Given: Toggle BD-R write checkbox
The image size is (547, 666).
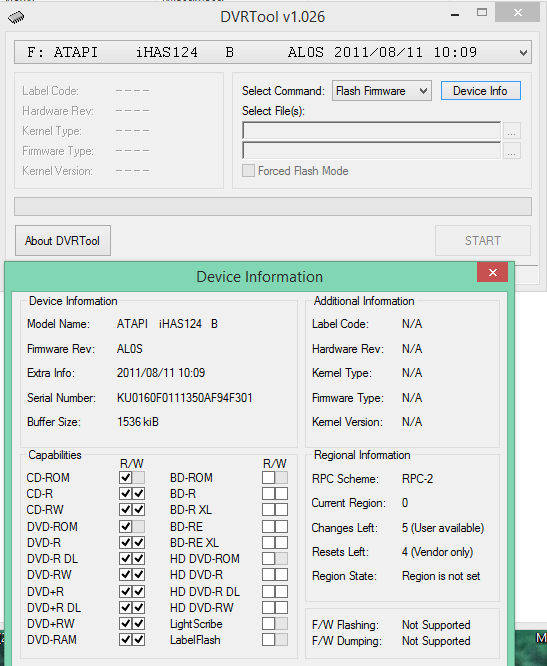Looking at the screenshot, I should [x=282, y=494].
